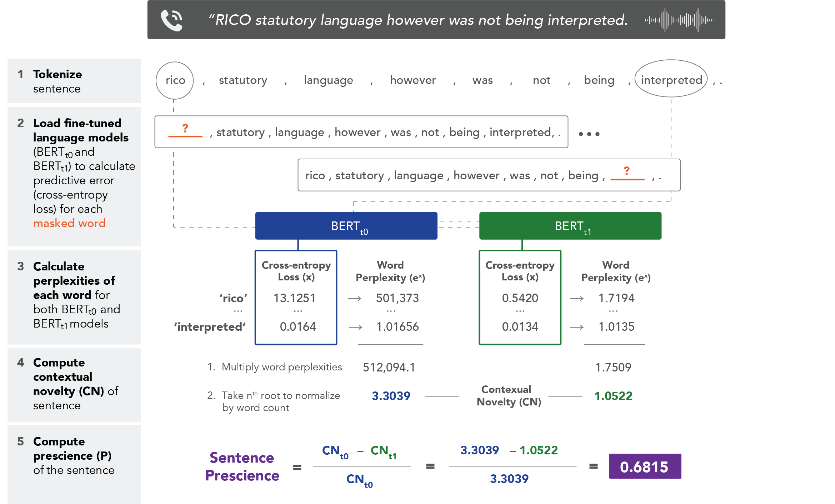This screenshot has width=835, height=504.
Task: Click the green 1.0522 contextual novelty value
Action: point(613,396)
